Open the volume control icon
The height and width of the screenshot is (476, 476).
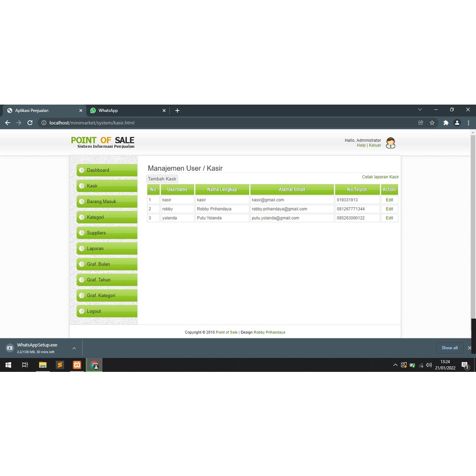[429, 365]
